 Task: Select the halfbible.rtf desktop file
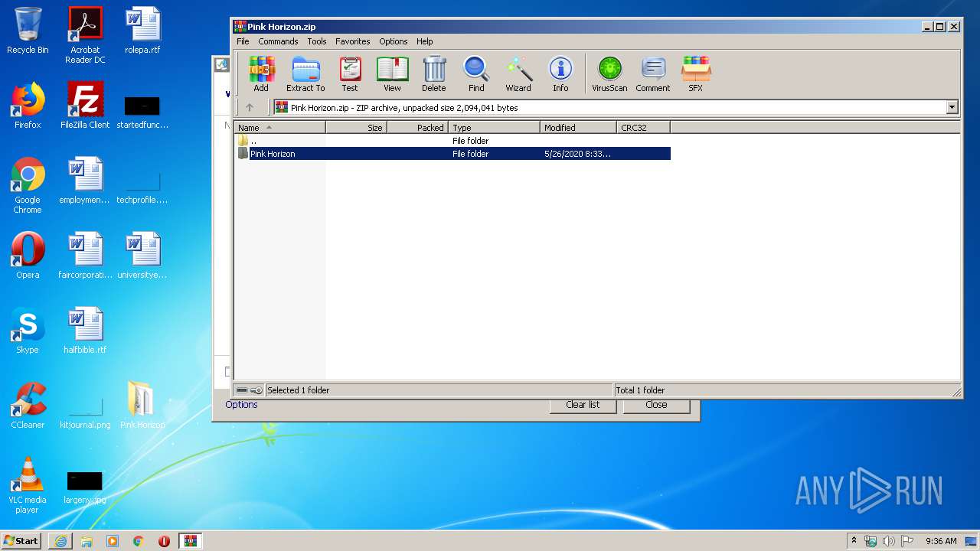coord(85,331)
